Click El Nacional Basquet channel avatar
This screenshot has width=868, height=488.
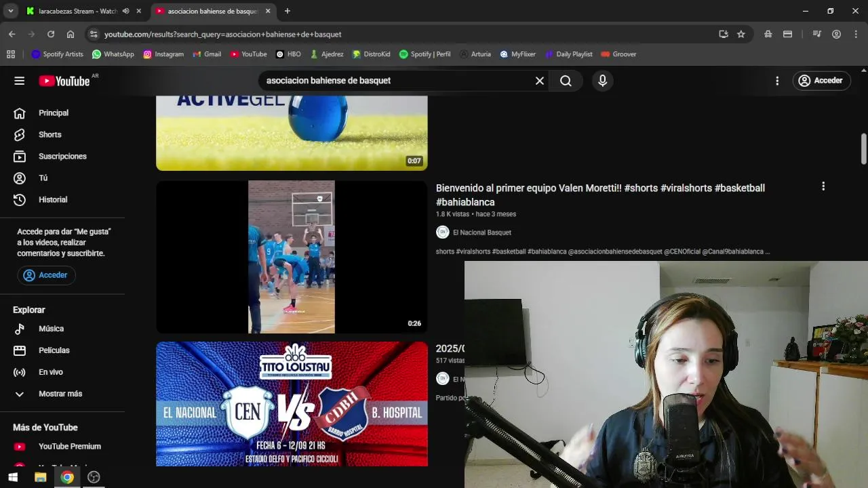[x=443, y=232]
